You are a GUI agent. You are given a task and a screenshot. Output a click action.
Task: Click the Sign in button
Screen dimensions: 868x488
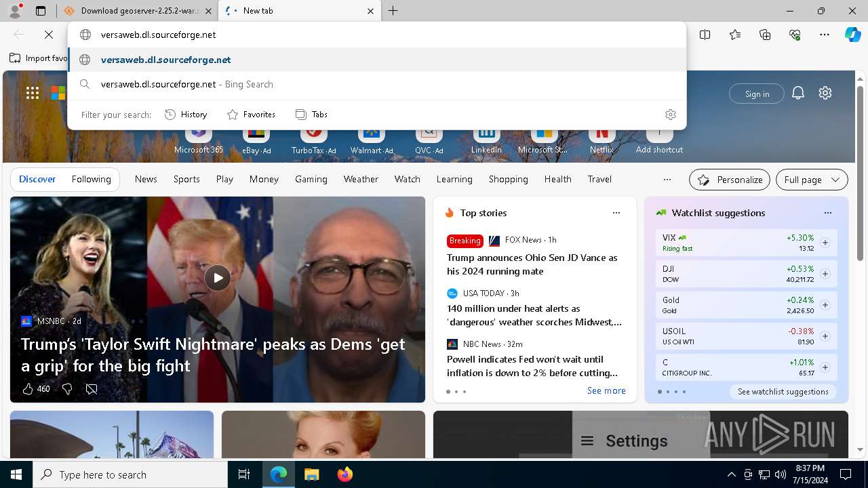point(757,94)
